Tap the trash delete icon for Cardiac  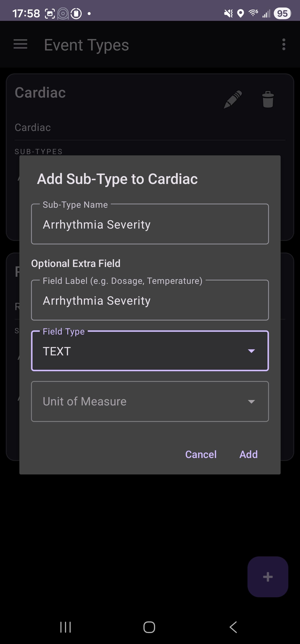point(268,99)
